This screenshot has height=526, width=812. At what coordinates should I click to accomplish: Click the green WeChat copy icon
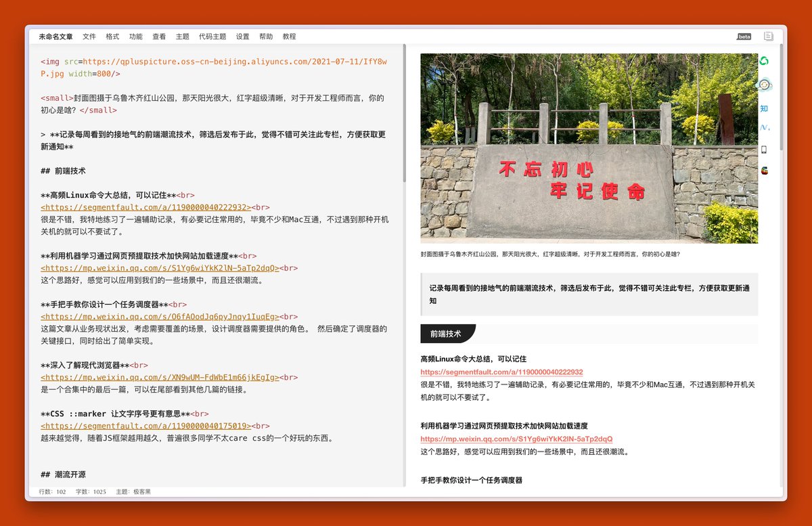[x=764, y=61]
